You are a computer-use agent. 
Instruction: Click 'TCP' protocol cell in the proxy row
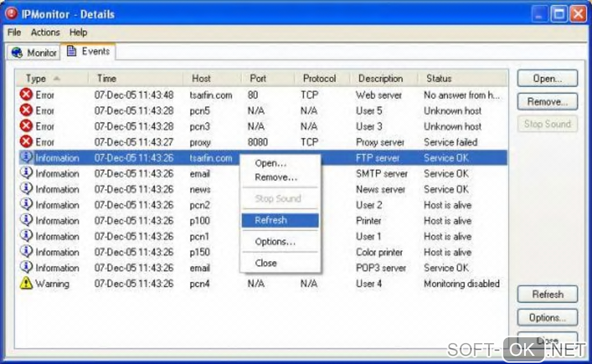tap(309, 142)
